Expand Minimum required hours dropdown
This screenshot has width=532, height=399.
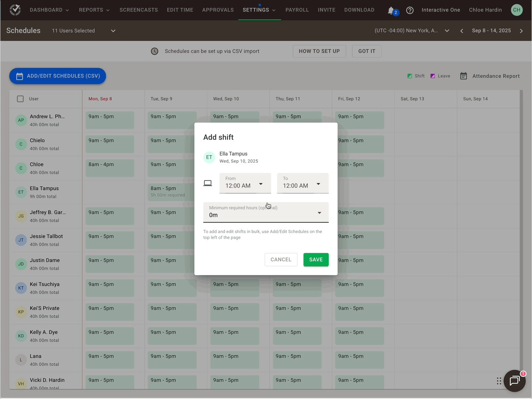[x=266, y=212]
